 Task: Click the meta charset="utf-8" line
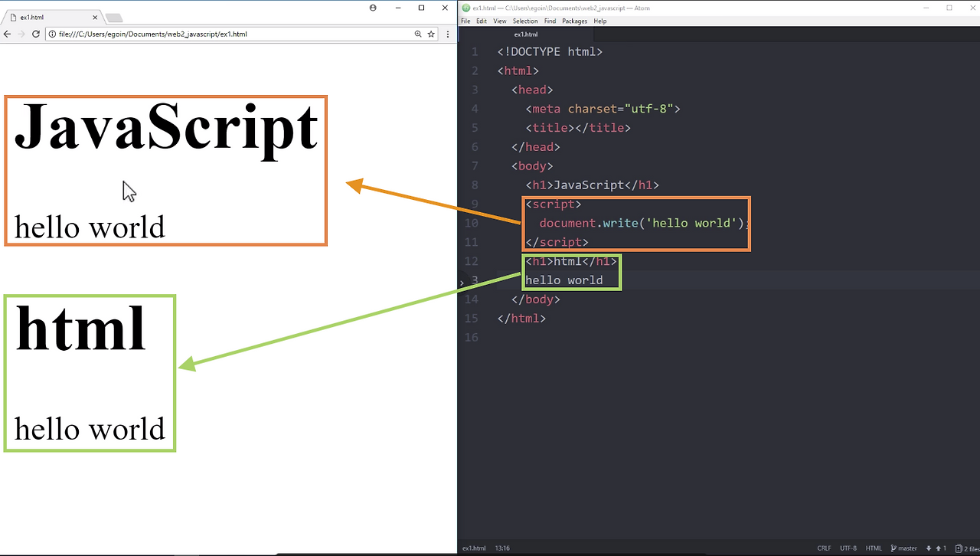[x=603, y=109]
